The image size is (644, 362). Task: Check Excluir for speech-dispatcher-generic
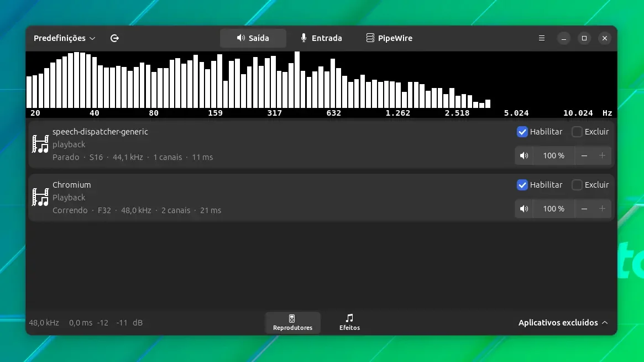(577, 132)
